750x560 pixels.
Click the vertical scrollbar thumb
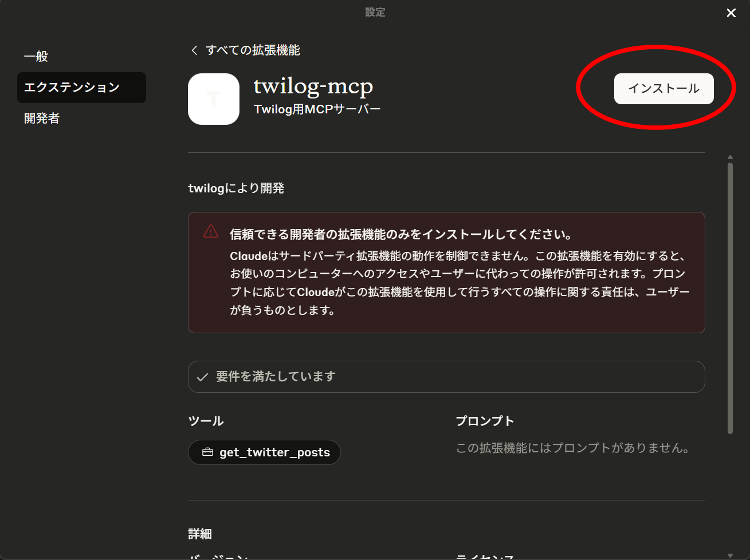(730, 298)
